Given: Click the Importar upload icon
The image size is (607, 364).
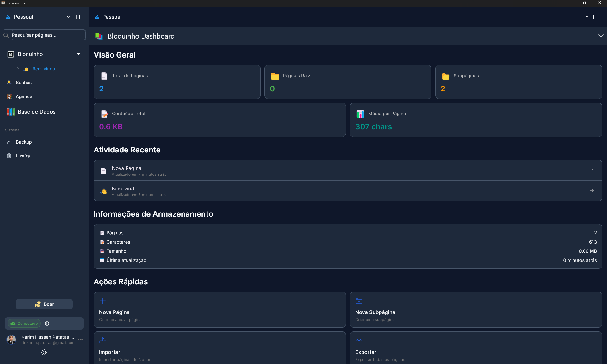Looking at the screenshot, I should [x=103, y=341].
